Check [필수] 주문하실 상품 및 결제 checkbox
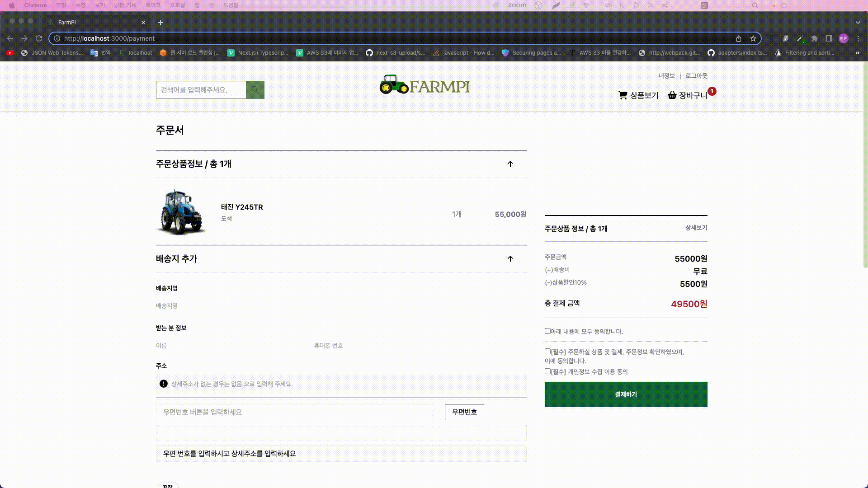The height and width of the screenshot is (488, 868). pos(547,352)
